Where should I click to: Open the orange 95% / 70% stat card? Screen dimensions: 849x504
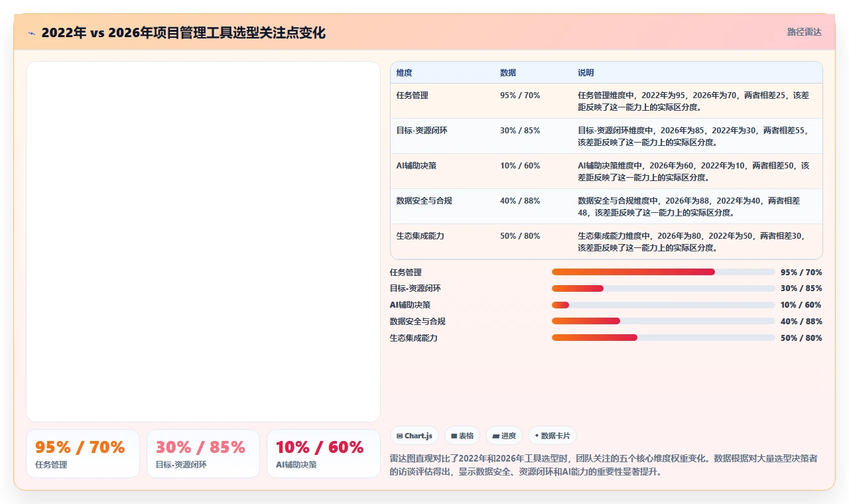click(83, 454)
